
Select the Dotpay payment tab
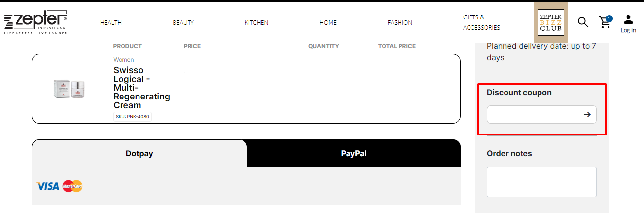click(139, 153)
